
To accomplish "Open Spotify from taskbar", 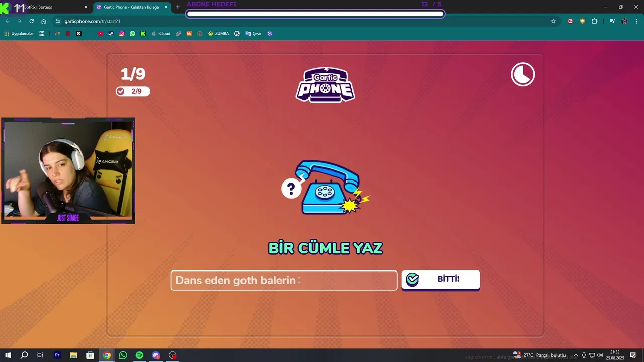I will point(139,355).
